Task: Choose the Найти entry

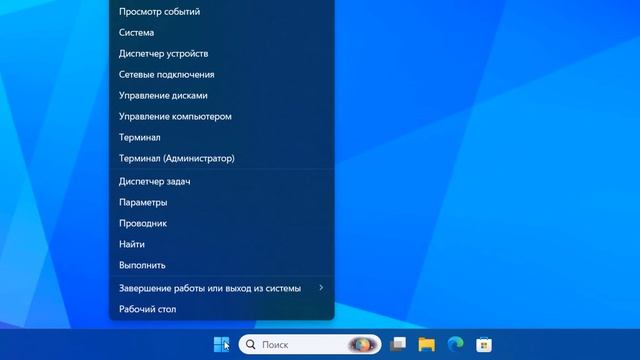Action: click(x=222, y=244)
